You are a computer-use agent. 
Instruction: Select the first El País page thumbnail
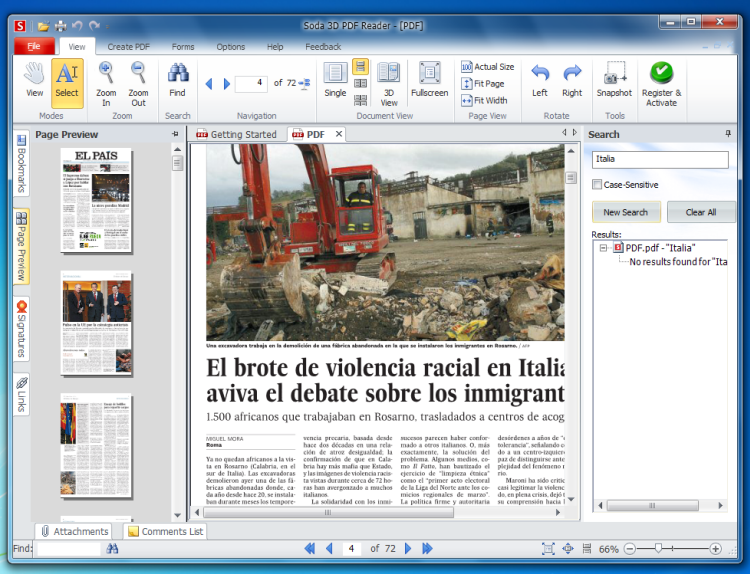96,200
